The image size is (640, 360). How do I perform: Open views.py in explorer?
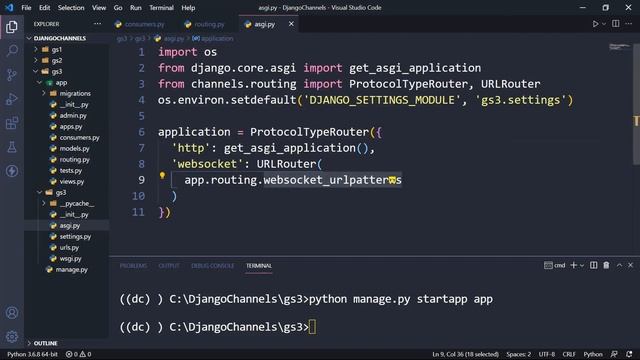[x=71, y=182]
